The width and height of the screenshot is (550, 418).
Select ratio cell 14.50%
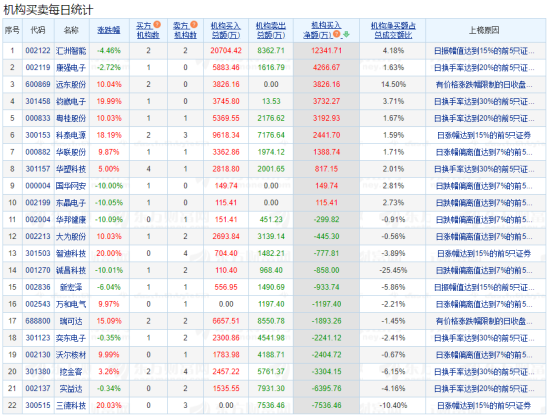click(393, 85)
